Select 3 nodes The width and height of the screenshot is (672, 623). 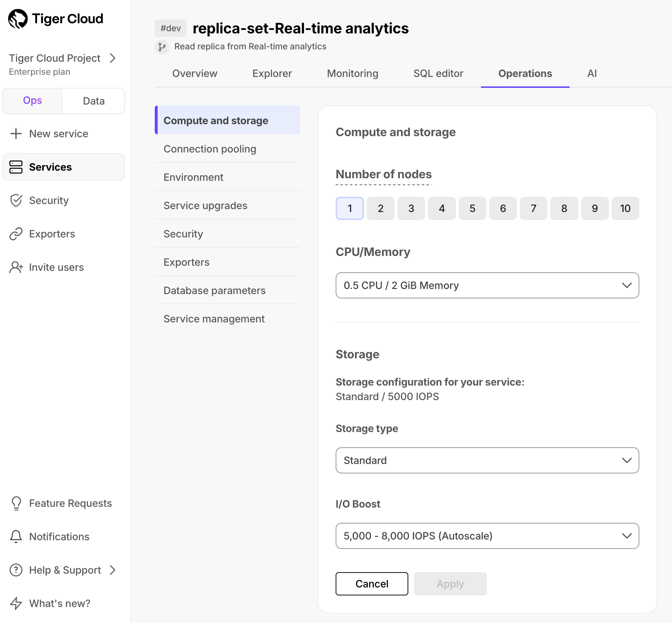411,208
